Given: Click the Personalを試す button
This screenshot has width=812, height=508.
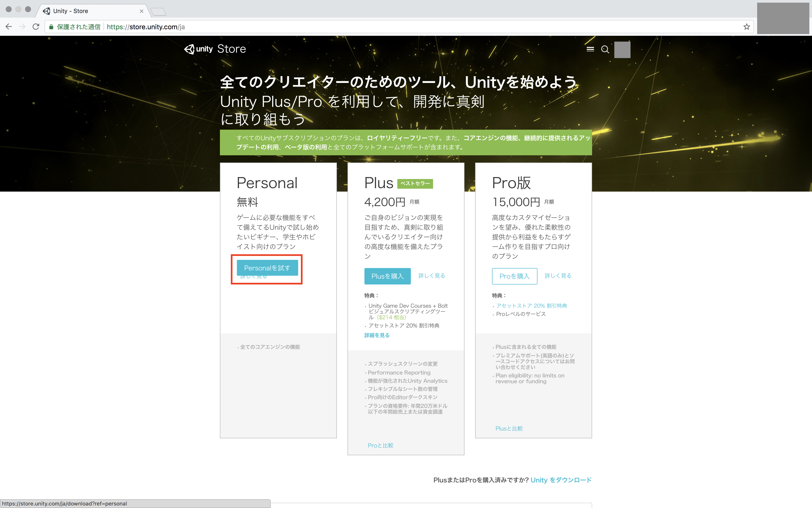Looking at the screenshot, I should click(267, 268).
